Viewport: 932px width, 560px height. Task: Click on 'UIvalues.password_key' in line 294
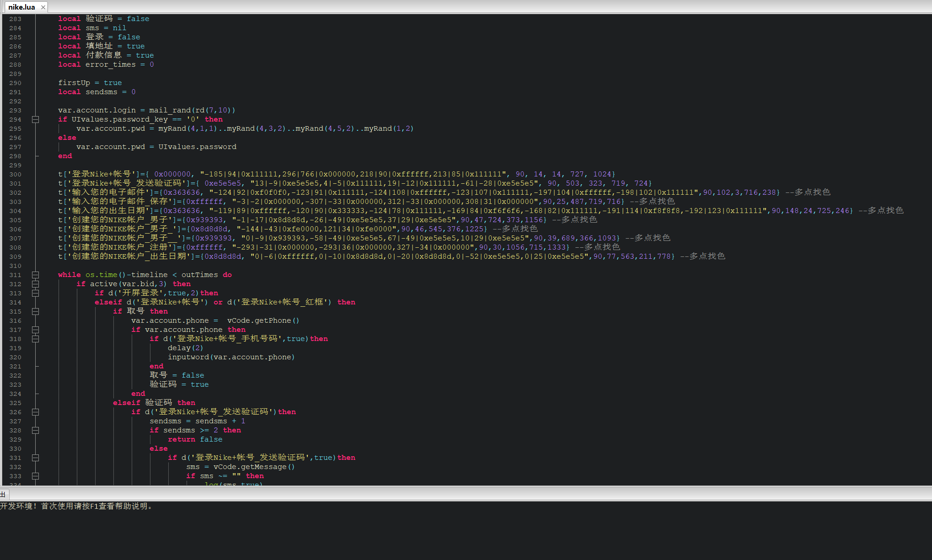point(120,119)
